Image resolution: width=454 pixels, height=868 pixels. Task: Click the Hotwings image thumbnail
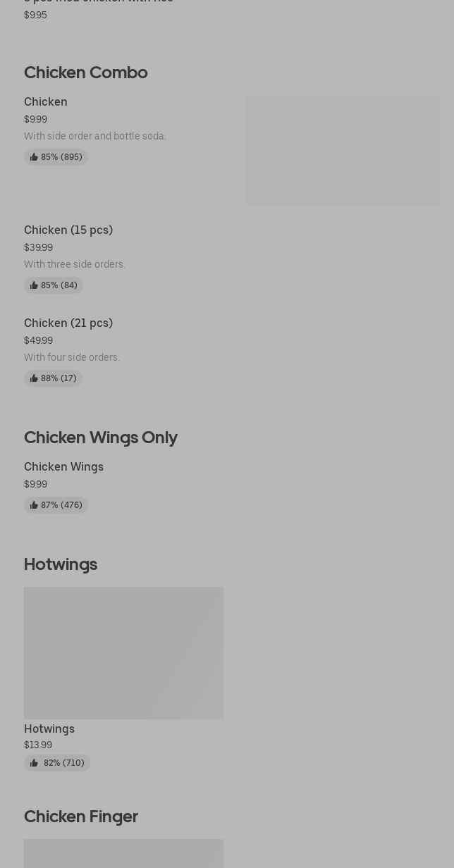(123, 653)
